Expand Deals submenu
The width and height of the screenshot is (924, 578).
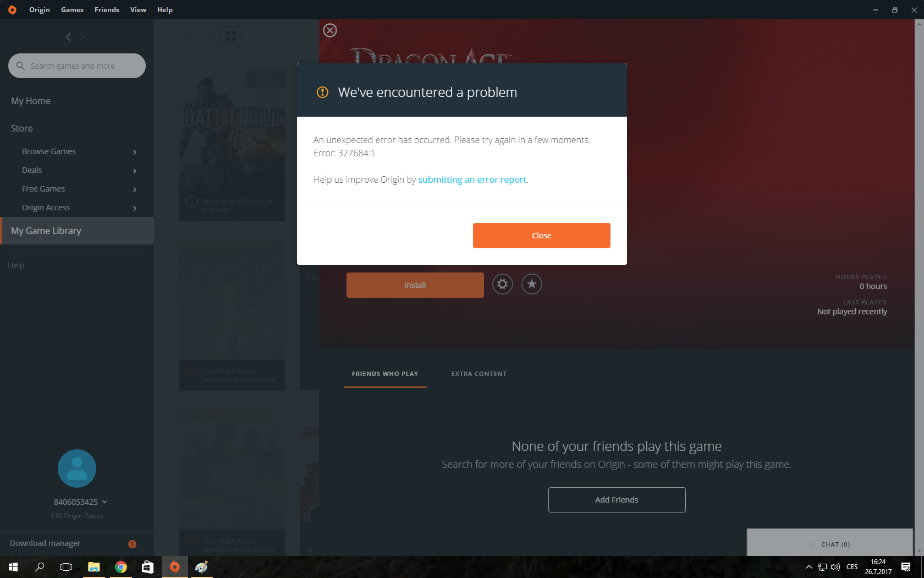tap(135, 171)
